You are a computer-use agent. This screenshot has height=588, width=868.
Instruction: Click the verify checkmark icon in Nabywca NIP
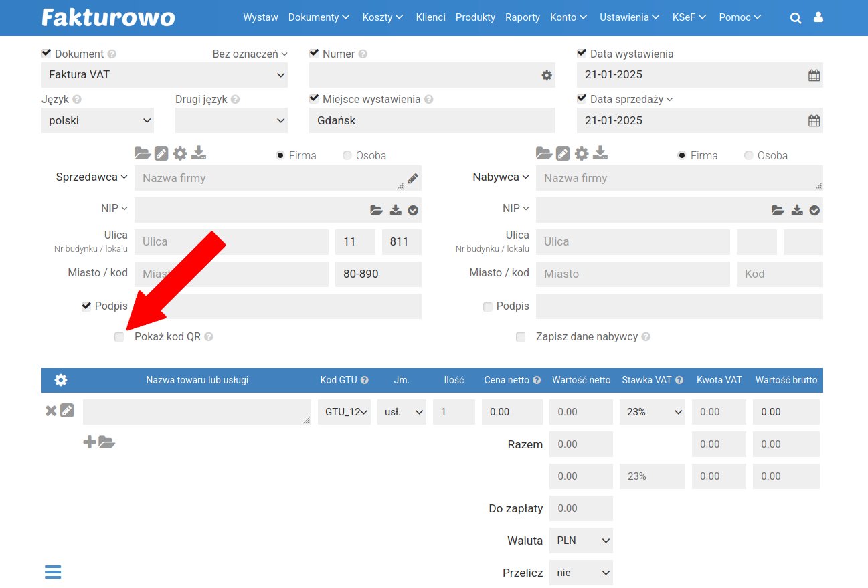click(814, 210)
